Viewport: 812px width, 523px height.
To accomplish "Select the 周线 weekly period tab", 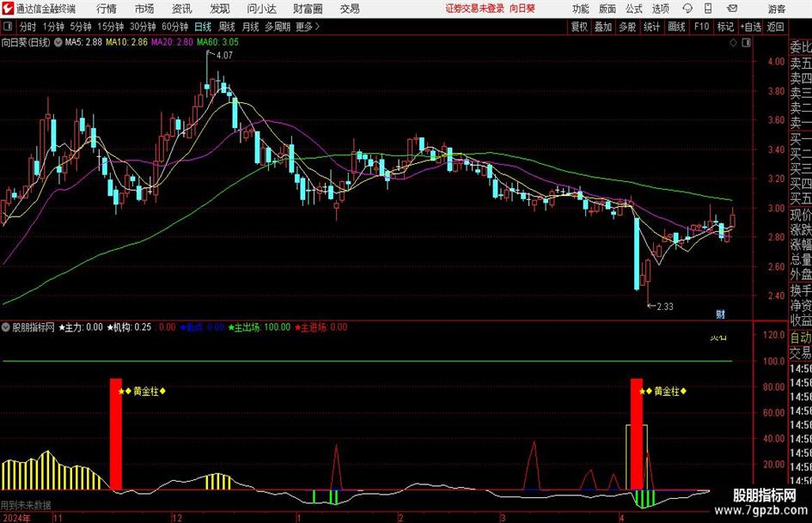I will pyautogui.click(x=227, y=27).
